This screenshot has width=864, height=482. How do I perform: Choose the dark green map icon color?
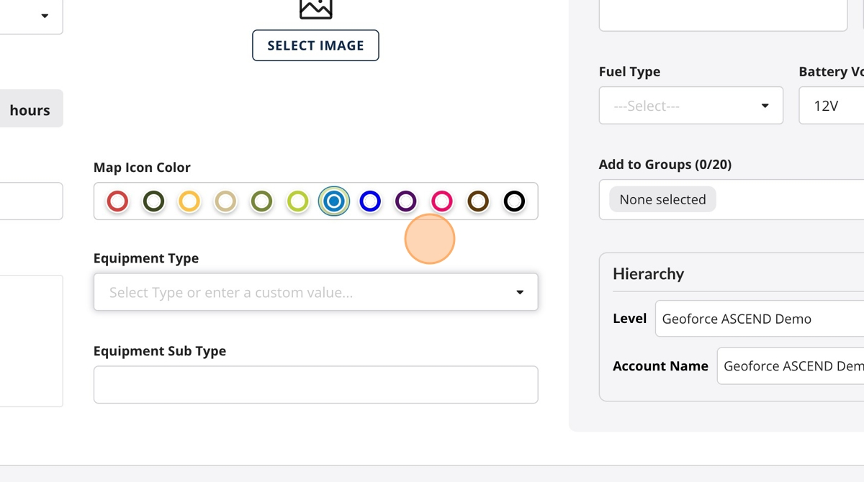click(154, 202)
